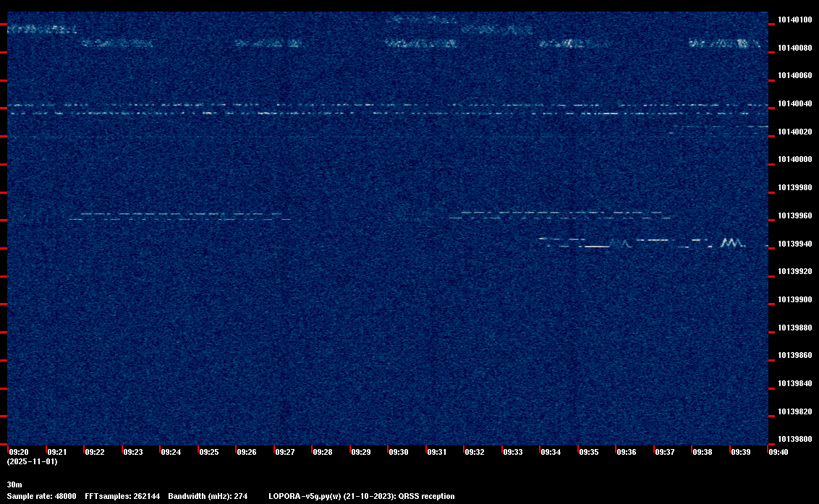The width and height of the screenshot is (819, 504).
Task: Click the 10139800 frequency label
Action: point(795,439)
